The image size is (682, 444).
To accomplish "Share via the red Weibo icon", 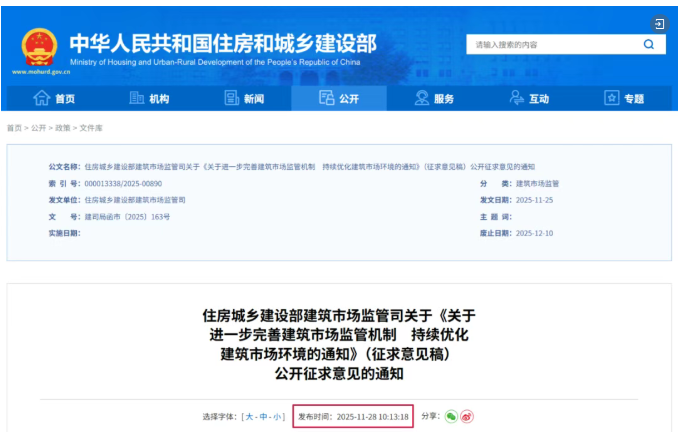I will 467,417.
